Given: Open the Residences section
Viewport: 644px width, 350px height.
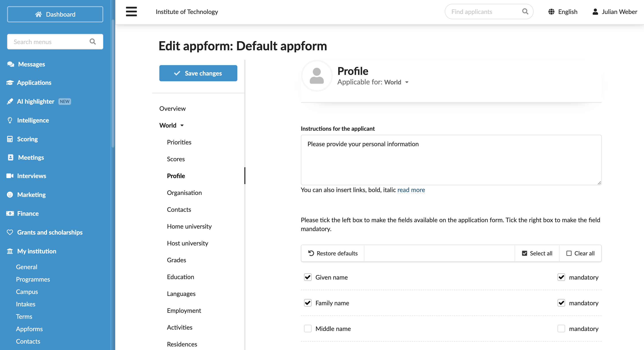Looking at the screenshot, I should point(182,344).
